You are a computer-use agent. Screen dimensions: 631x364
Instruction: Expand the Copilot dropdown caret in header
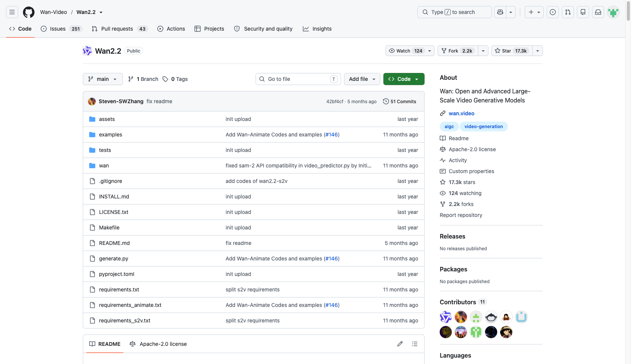pyautogui.click(x=511, y=12)
